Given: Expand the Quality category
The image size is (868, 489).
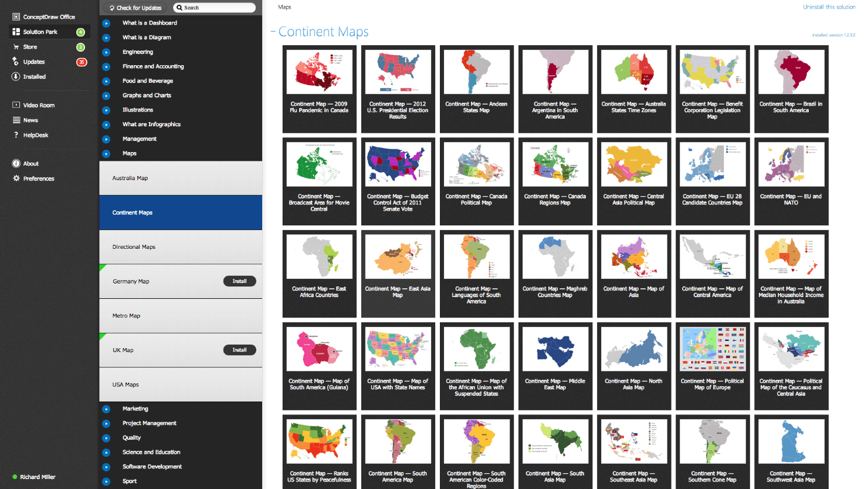Looking at the screenshot, I should (106, 438).
